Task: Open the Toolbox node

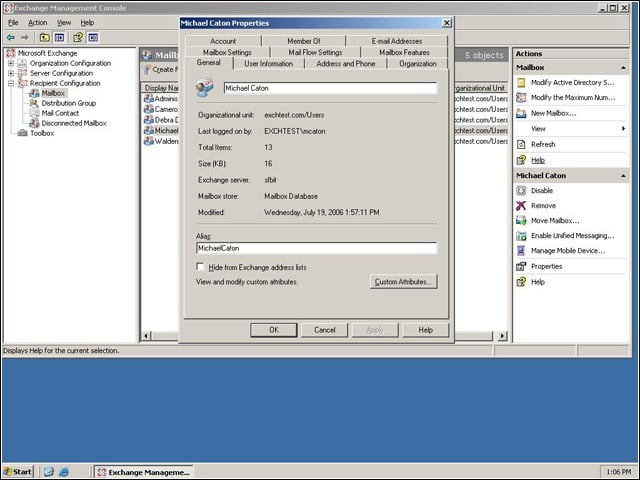Action: (x=42, y=133)
